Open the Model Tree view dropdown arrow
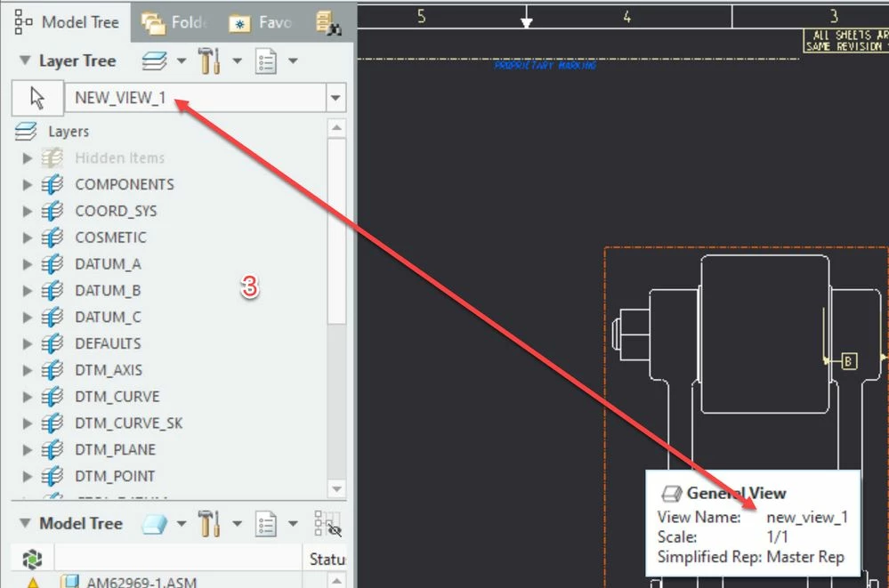The image size is (889, 588). pyautogui.click(x=182, y=523)
